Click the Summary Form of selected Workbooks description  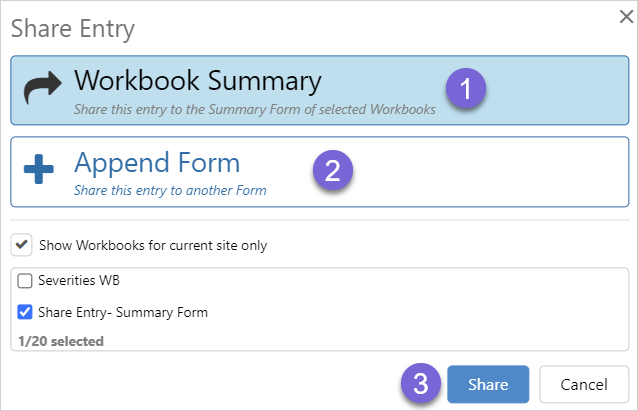[x=254, y=108]
